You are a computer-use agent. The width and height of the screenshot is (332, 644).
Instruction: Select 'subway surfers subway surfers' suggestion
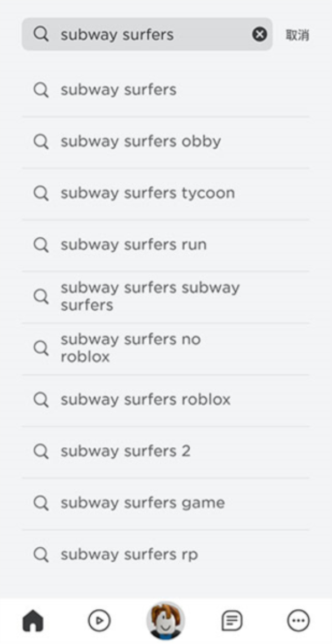[149, 296]
